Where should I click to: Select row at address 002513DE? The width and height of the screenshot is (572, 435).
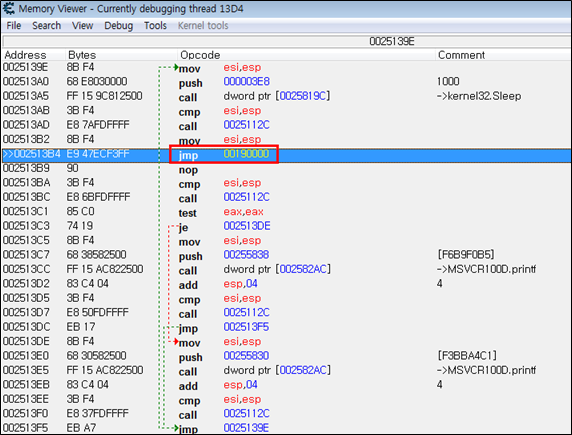[287, 341]
